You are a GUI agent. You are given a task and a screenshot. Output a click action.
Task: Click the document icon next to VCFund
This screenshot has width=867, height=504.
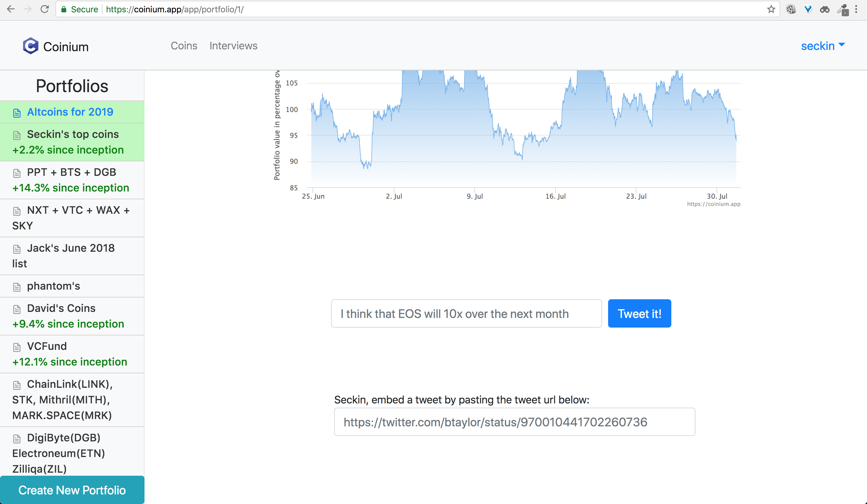point(17,347)
